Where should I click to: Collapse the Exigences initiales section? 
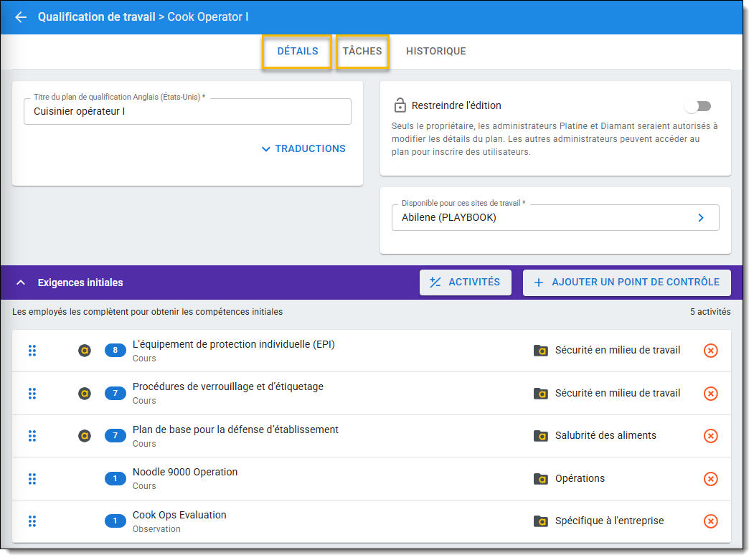21,283
